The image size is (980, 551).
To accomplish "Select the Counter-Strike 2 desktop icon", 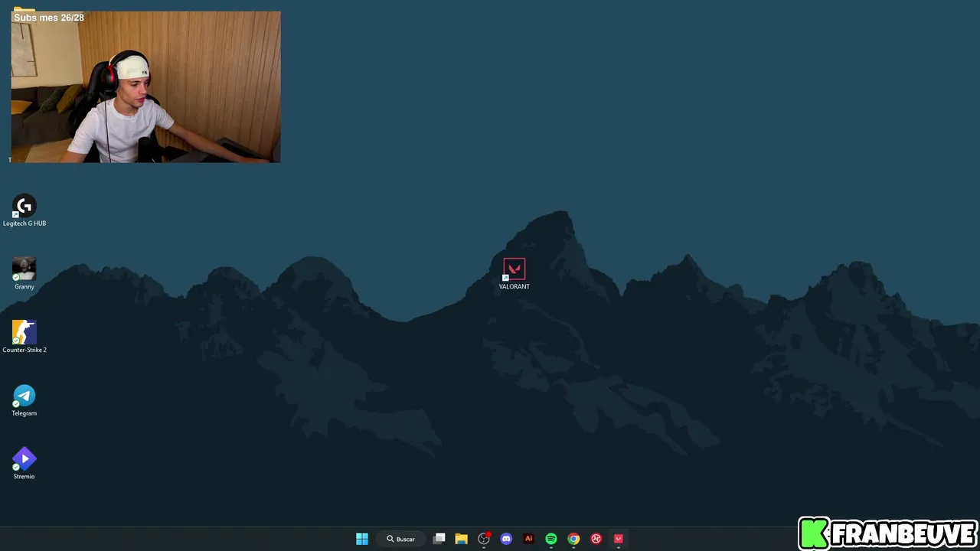I will click(x=24, y=337).
